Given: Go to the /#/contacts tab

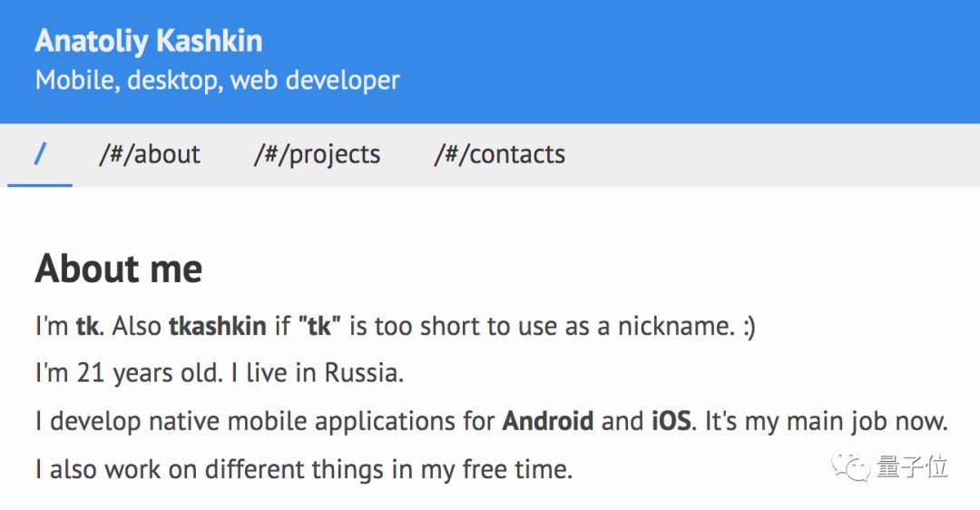Looking at the screenshot, I should (x=499, y=155).
